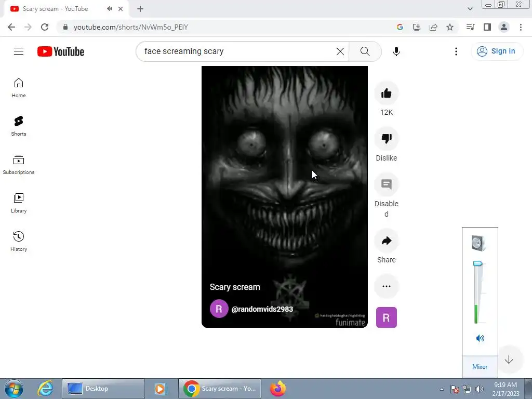This screenshot has height=399, width=532.
Task: Click the randomvids2983 channel avatar
Action: 219,309
